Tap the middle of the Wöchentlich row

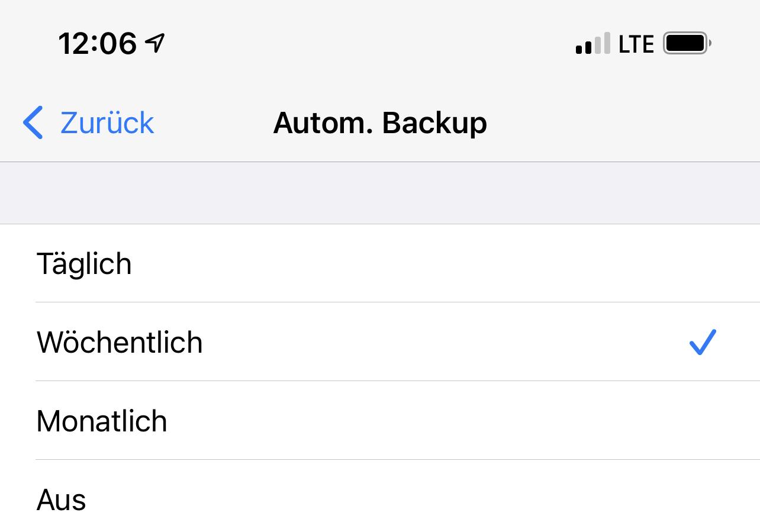click(380, 342)
